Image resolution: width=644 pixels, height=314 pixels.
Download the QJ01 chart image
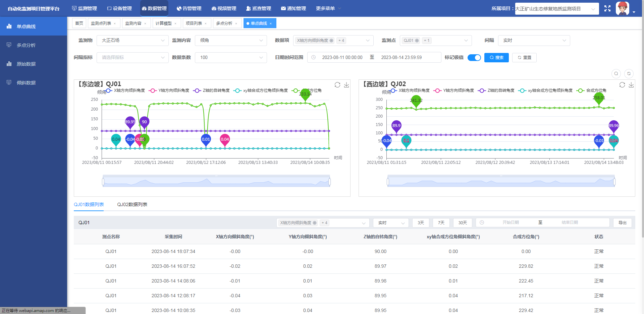[346, 85]
